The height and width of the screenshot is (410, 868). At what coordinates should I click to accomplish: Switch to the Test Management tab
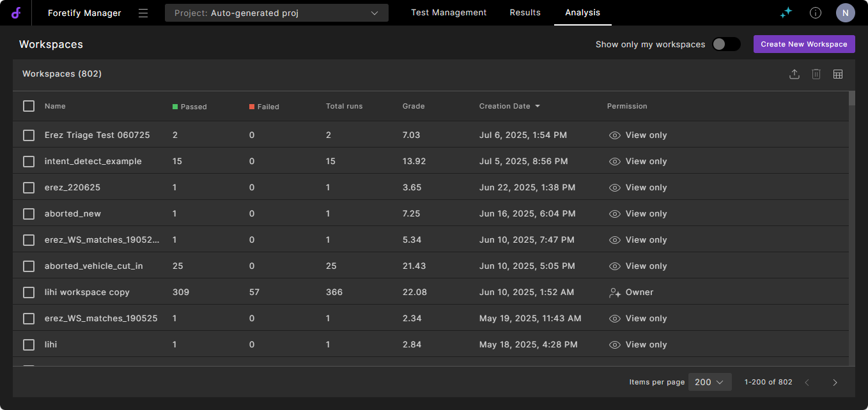click(x=449, y=13)
